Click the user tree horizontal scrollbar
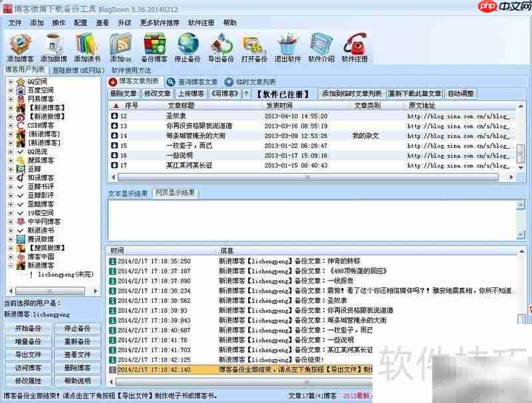 [50, 291]
